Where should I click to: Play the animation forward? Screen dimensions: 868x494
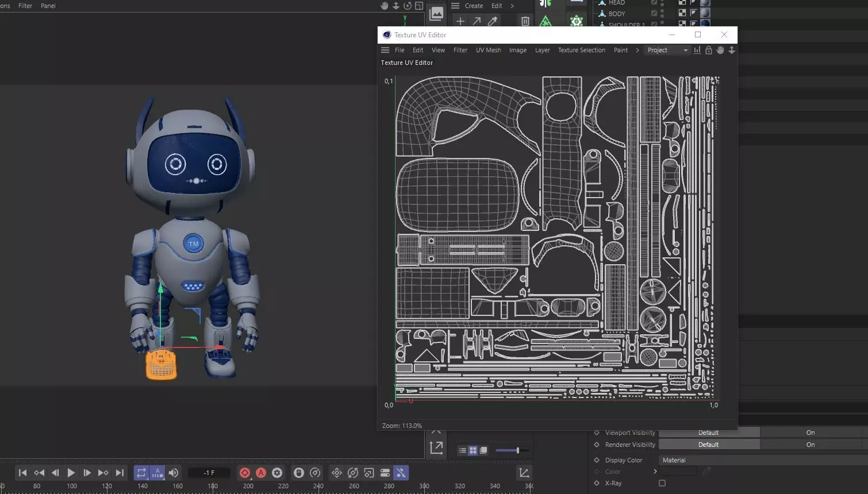pos(71,473)
